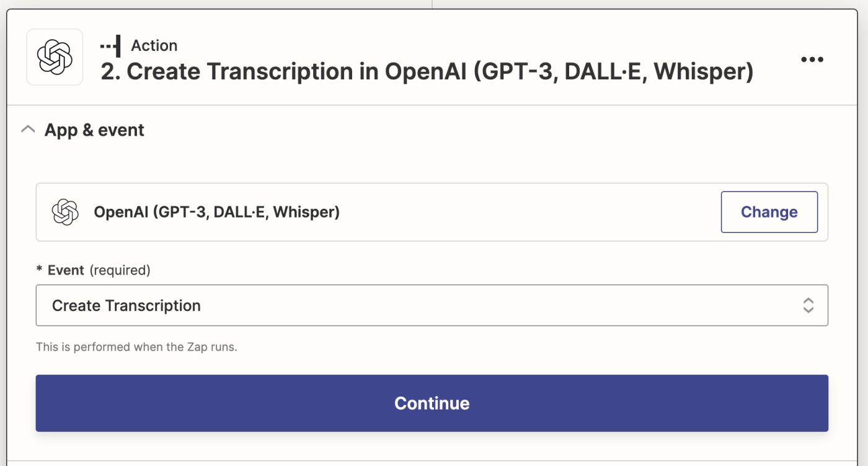Click the 'Action' label above the title
The width and height of the screenshot is (868, 466).
(154, 46)
